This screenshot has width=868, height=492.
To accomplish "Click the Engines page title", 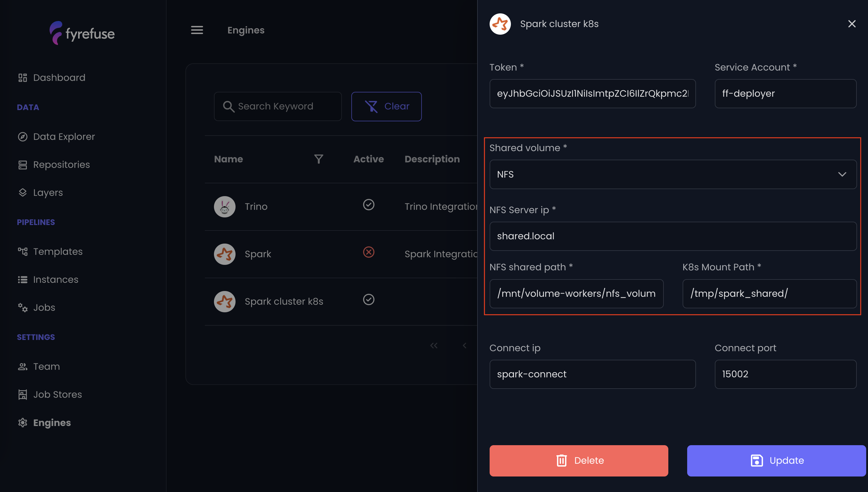I will 246,30.
